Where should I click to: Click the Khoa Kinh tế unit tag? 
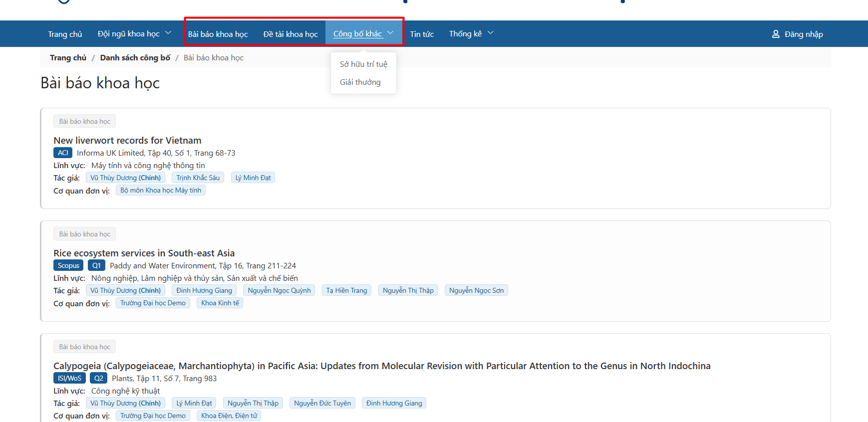click(x=220, y=303)
